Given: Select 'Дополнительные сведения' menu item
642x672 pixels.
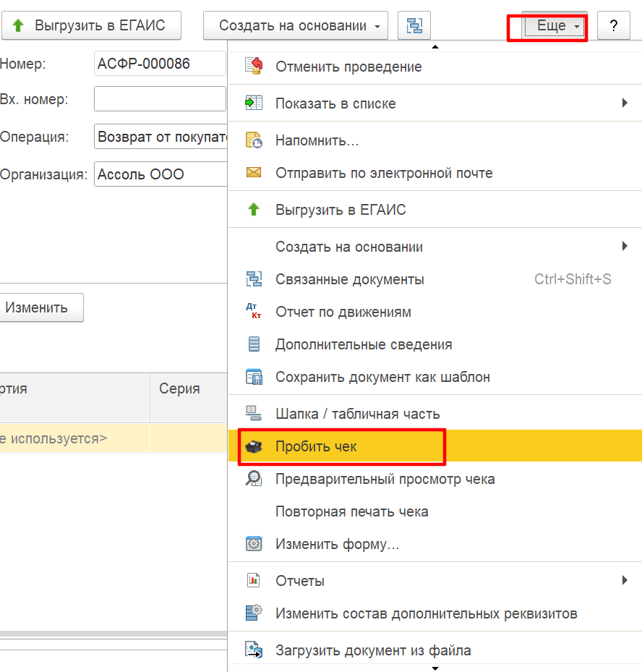Looking at the screenshot, I should click(x=435, y=344).
